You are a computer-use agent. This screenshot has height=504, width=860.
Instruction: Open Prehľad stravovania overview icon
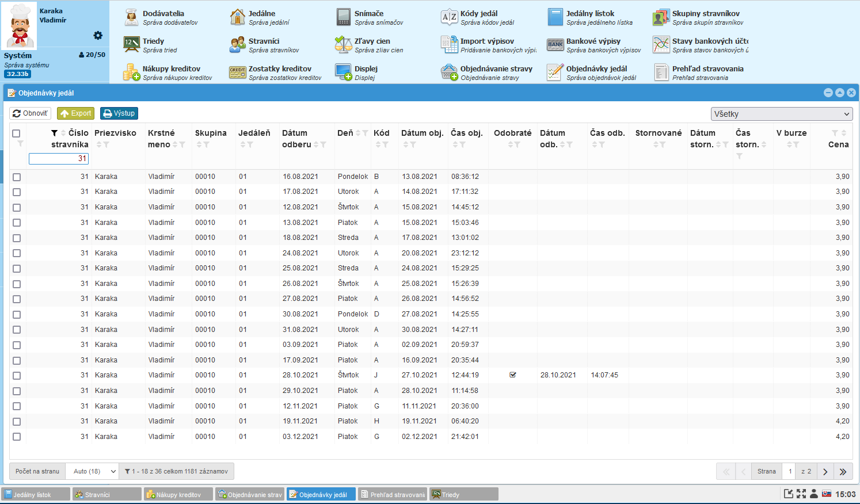[x=661, y=72]
